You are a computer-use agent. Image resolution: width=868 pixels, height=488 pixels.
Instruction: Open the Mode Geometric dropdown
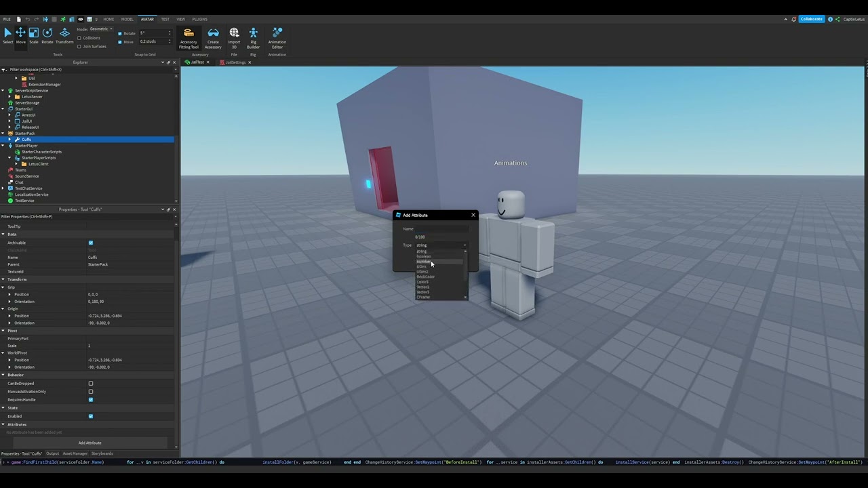click(x=101, y=29)
